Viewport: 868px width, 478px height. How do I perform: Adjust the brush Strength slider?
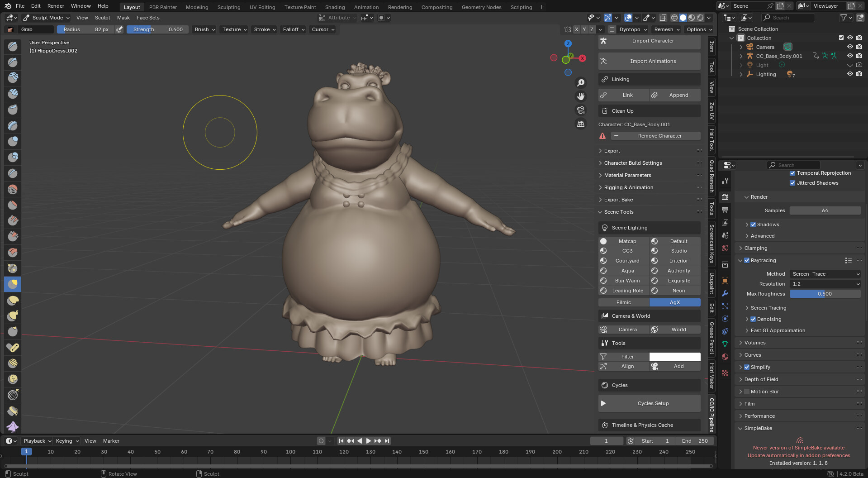click(157, 29)
